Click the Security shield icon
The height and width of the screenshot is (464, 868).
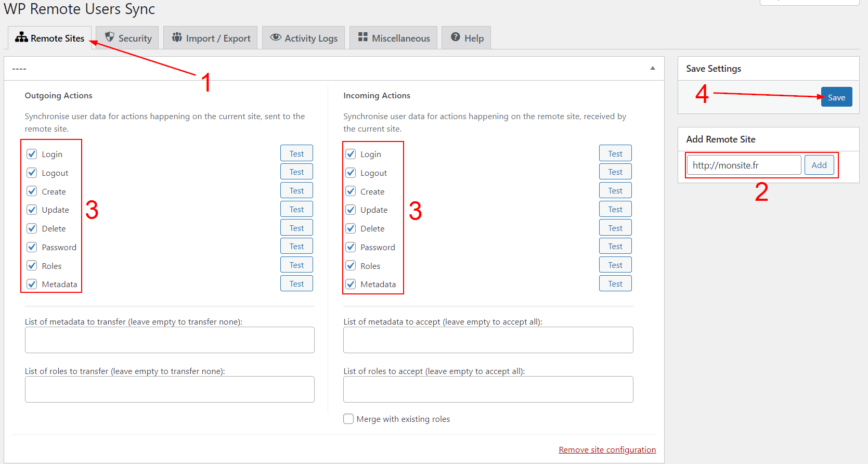point(109,37)
